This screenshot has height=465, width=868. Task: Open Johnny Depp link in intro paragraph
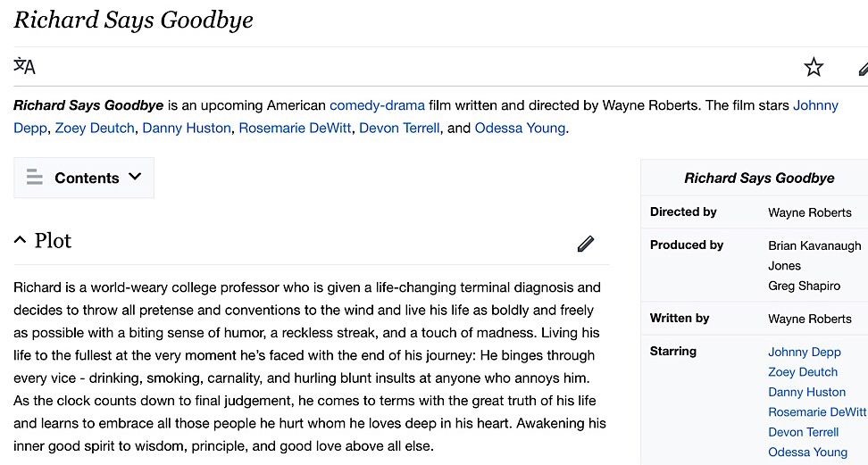(815, 105)
